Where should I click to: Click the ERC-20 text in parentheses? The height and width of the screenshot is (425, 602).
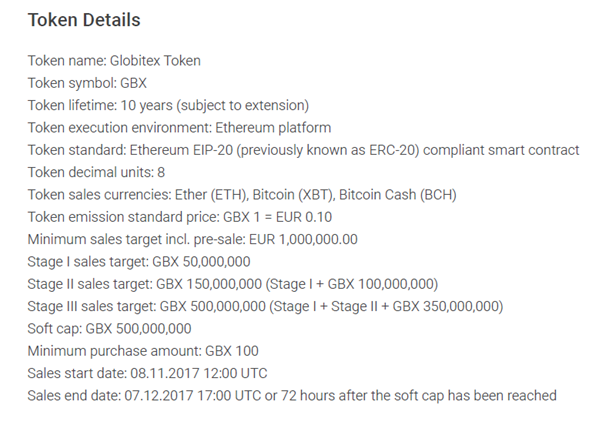[x=392, y=150]
